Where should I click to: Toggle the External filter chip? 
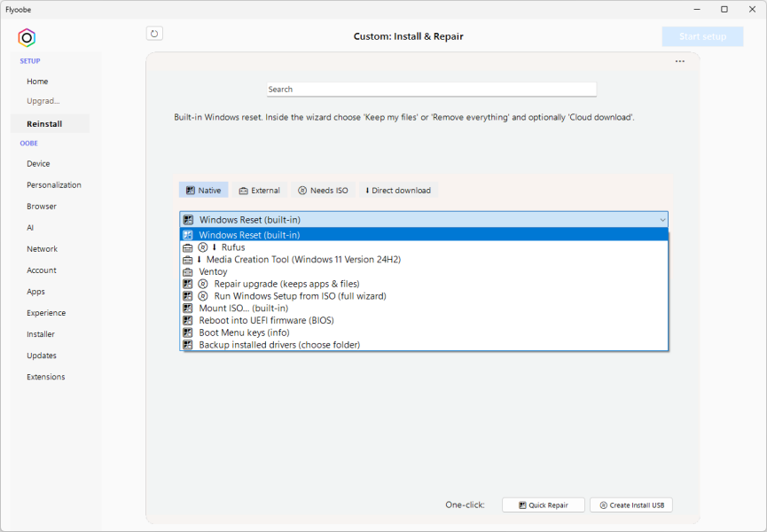pyautogui.click(x=259, y=191)
